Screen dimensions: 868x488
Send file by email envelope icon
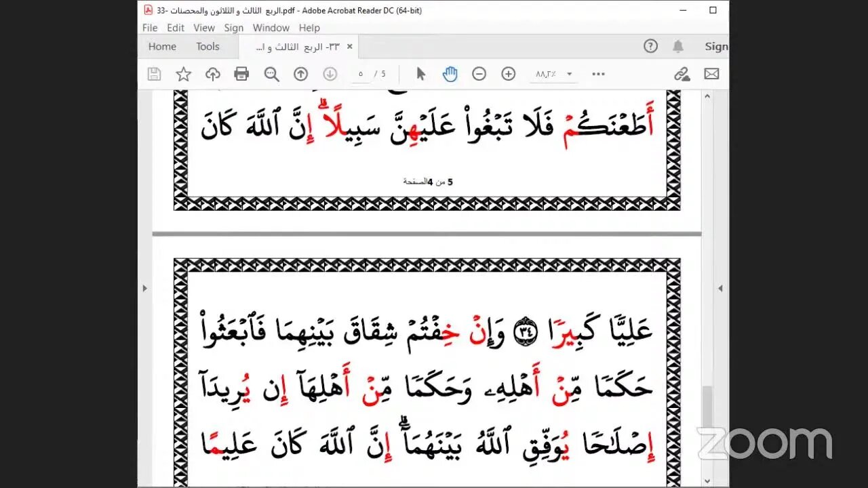tap(711, 74)
